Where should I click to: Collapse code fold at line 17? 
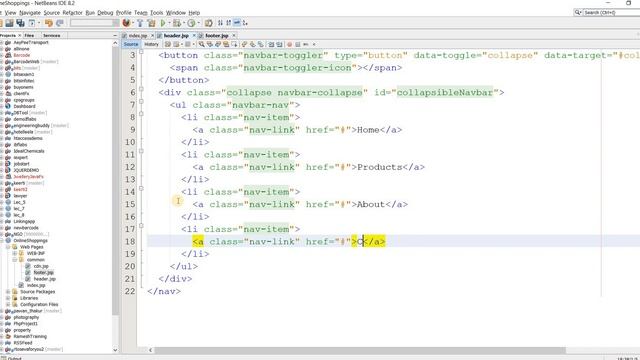click(x=141, y=226)
